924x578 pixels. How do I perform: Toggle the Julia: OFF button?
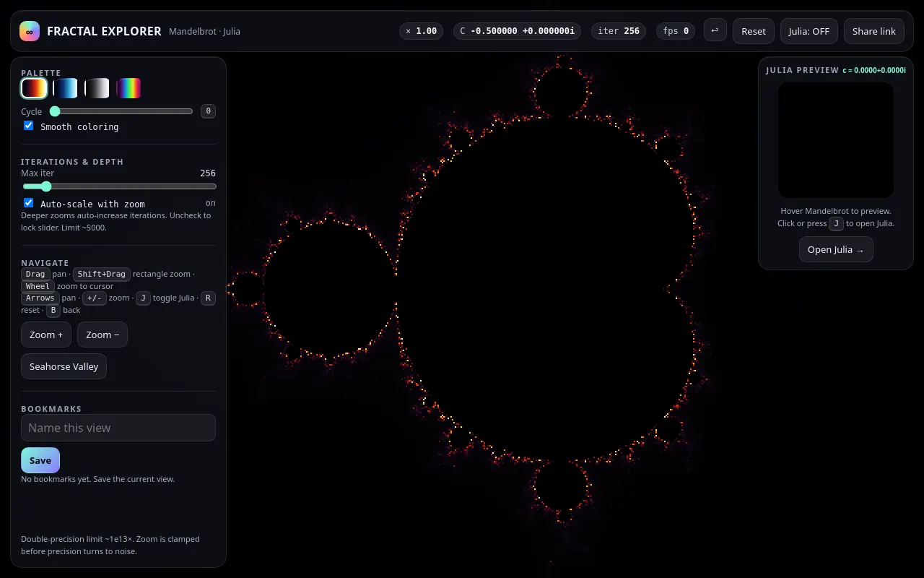pyautogui.click(x=808, y=31)
